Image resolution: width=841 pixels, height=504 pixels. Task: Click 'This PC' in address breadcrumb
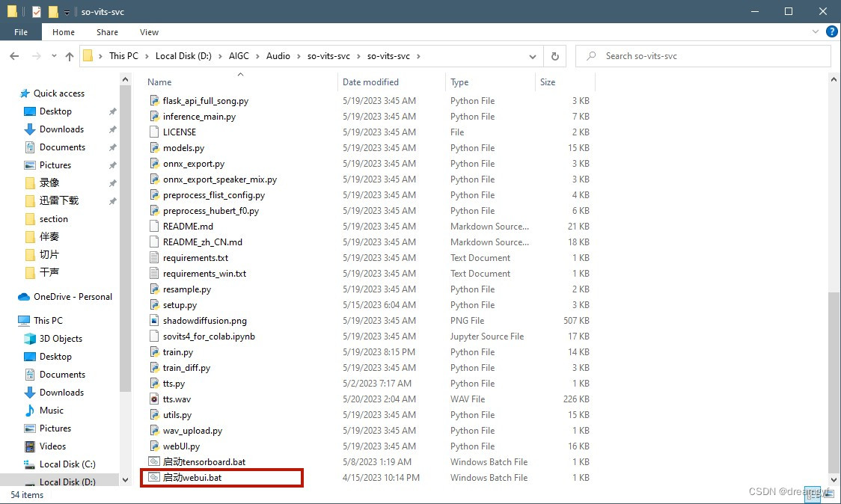click(123, 56)
